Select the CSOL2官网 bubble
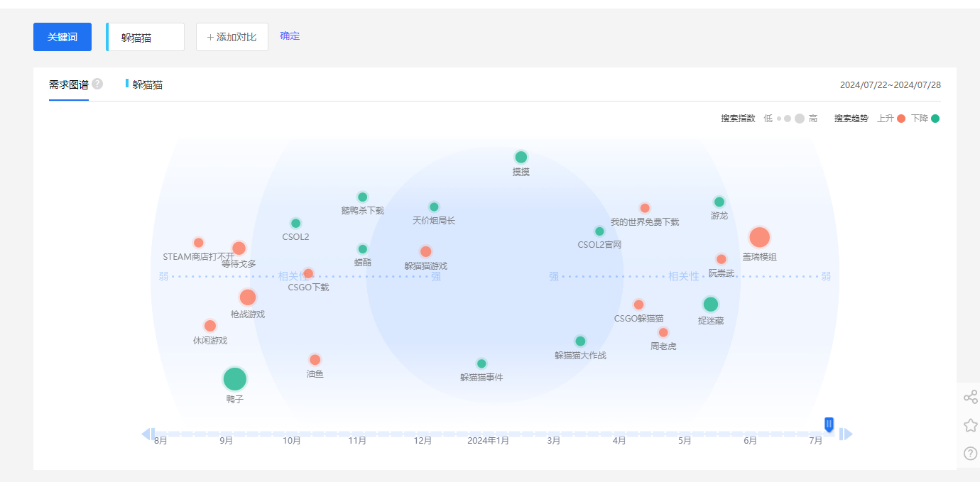 coord(599,231)
